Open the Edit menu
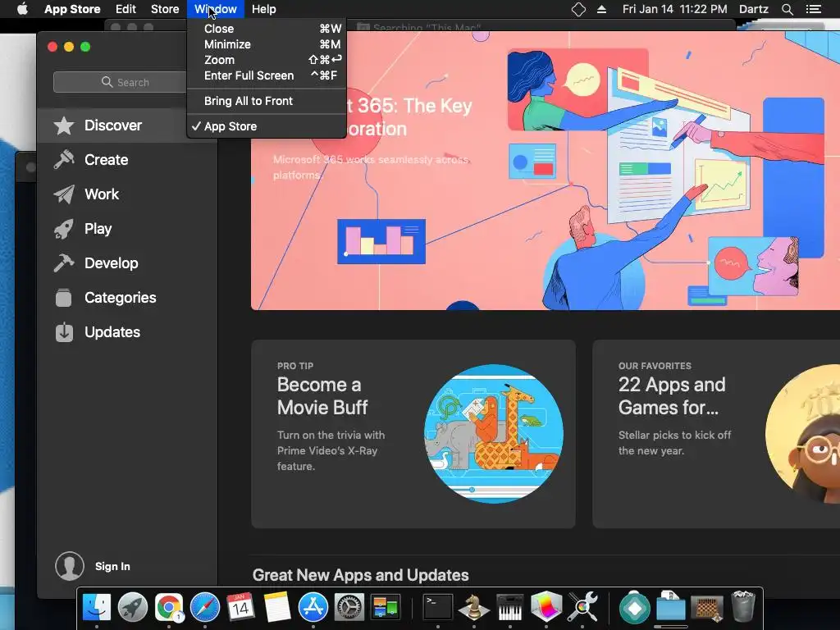Screen dimensions: 840x630 126,9
